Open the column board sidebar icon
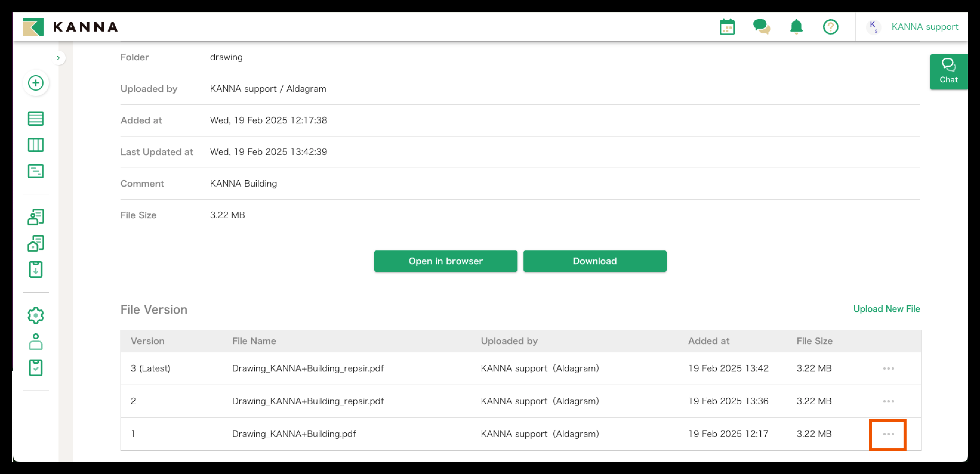This screenshot has height=474, width=980. (36, 145)
